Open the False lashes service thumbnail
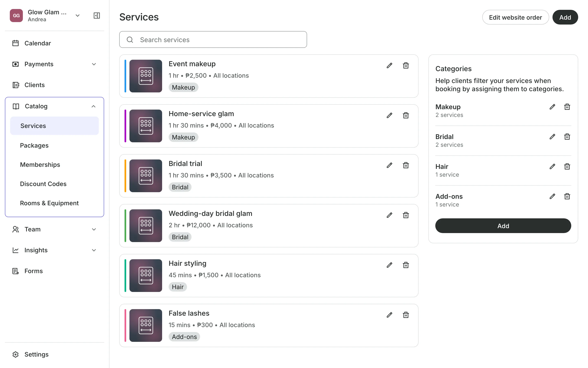Image resolution: width=588 pixels, height=368 pixels. pos(146,325)
